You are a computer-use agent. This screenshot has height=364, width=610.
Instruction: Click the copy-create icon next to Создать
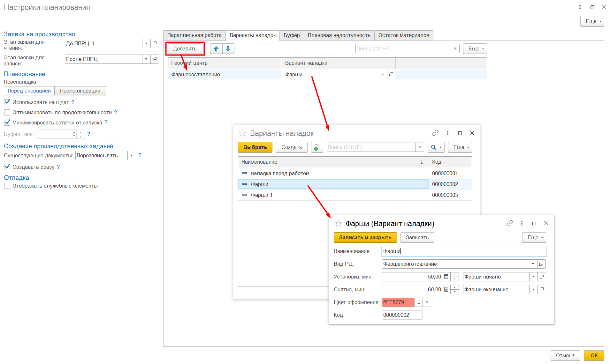tap(317, 147)
